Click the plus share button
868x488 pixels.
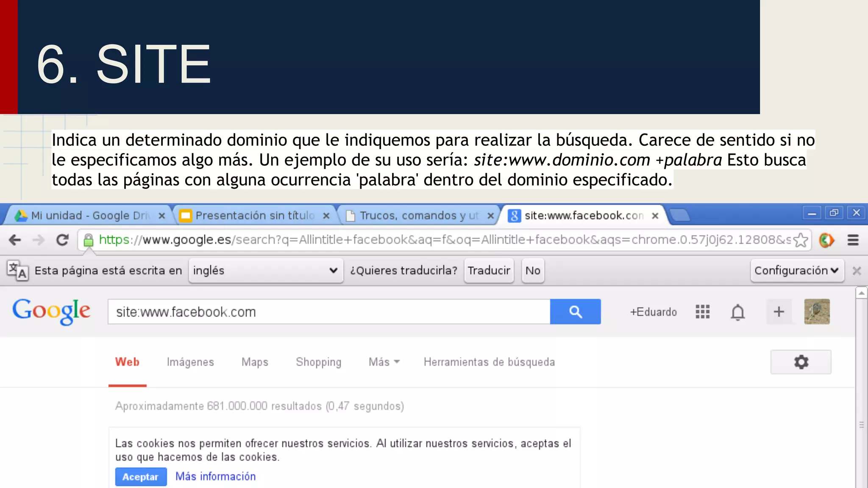pos(779,312)
